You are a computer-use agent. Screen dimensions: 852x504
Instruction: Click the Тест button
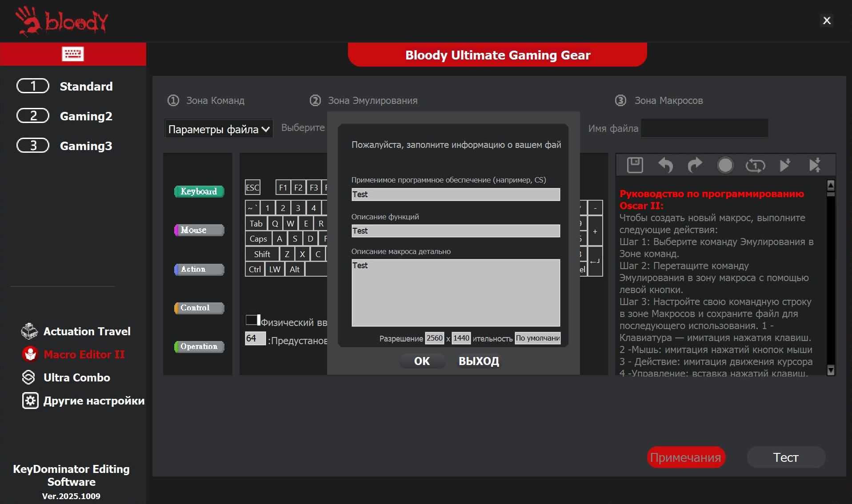click(x=786, y=457)
